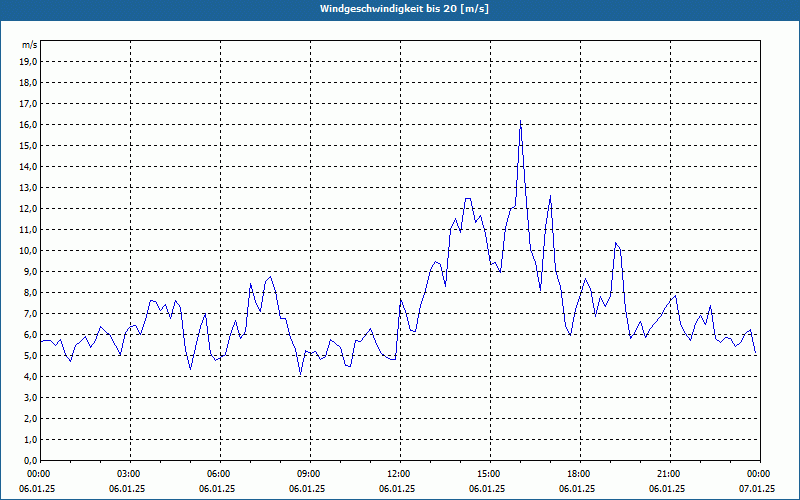This screenshot has height=500, width=800.
Task: Select the 7,0 y-axis label
Action: pyautogui.click(x=30, y=314)
